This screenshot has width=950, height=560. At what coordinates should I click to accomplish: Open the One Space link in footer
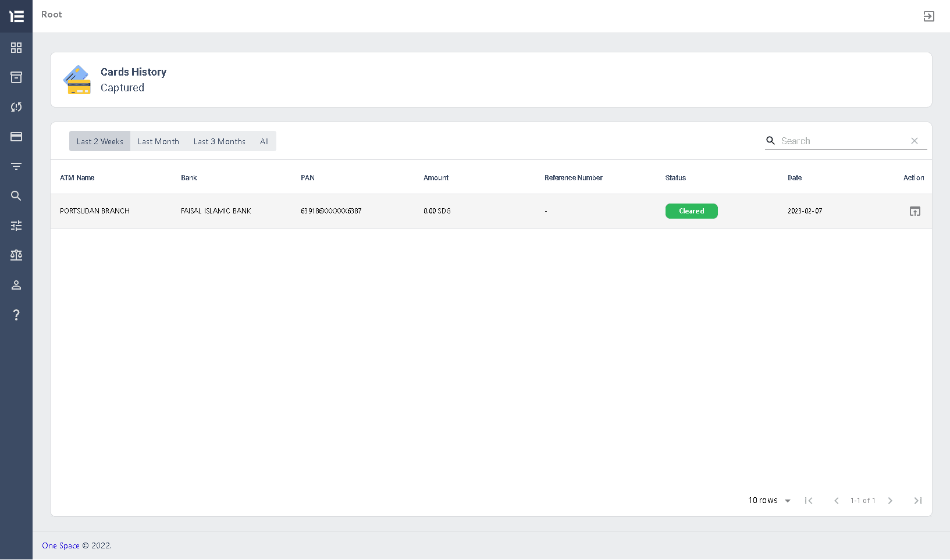[x=61, y=545]
